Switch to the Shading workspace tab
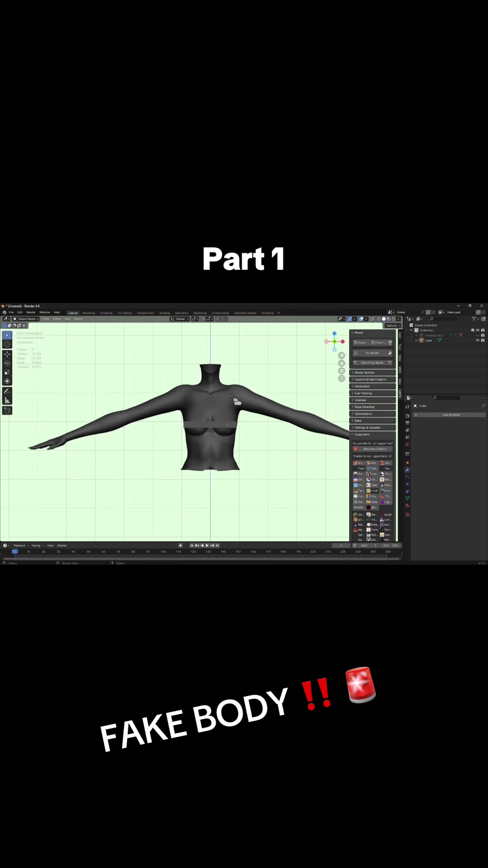The width and height of the screenshot is (488, 868). click(165, 313)
